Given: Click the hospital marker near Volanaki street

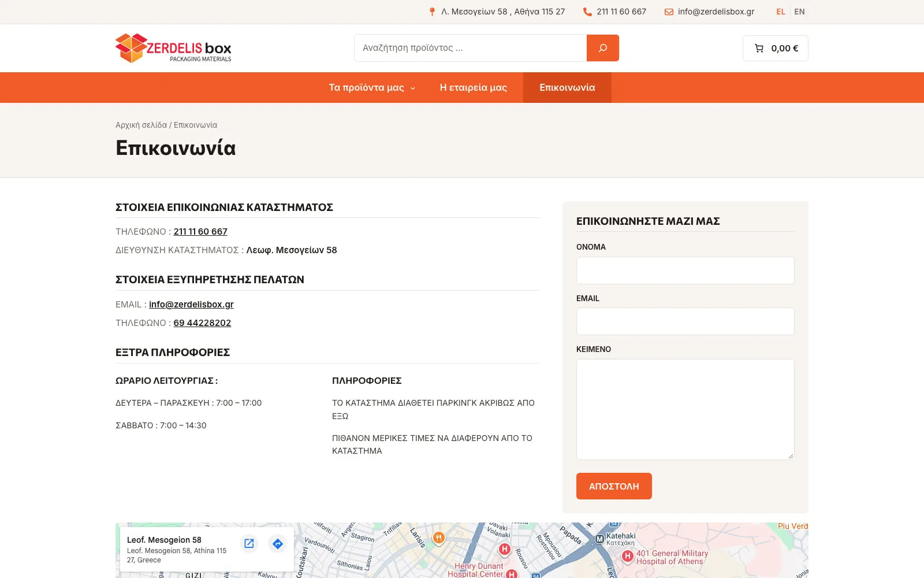Looking at the screenshot, I should (505, 549).
